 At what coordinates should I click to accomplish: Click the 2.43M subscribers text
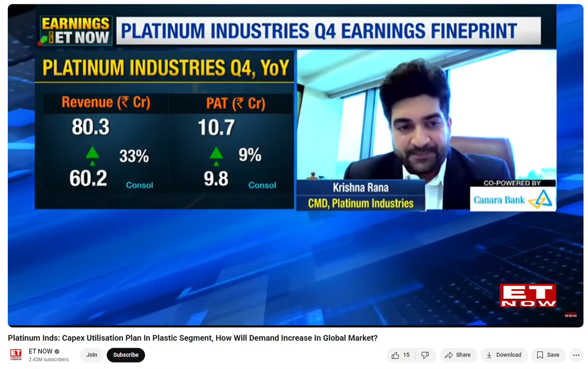(49, 359)
